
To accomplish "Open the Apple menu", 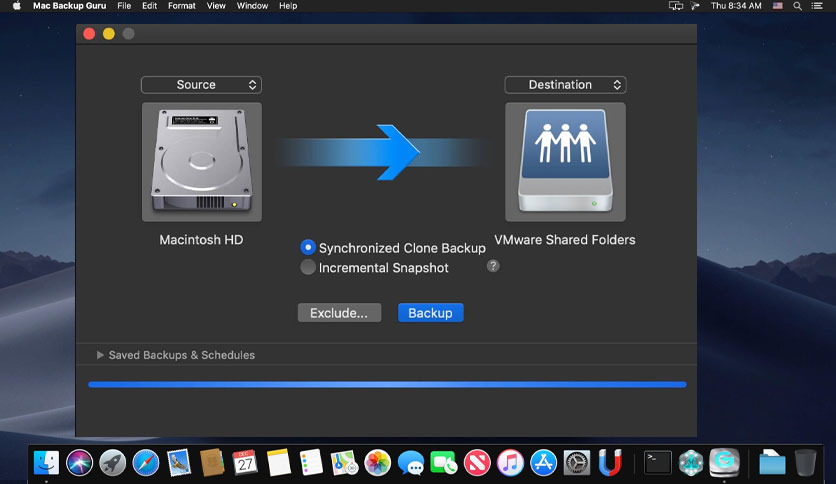I will [17, 6].
